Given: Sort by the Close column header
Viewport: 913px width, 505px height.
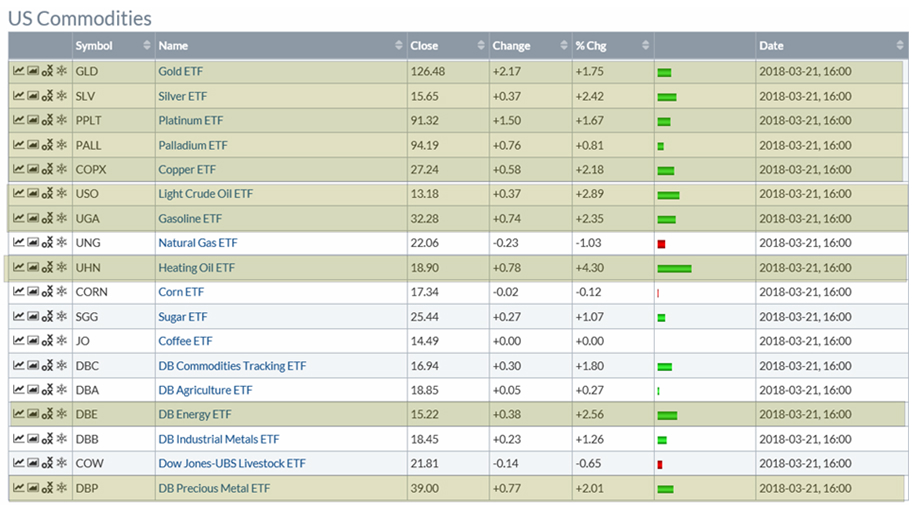Looking at the screenshot, I should [x=480, y=46].
